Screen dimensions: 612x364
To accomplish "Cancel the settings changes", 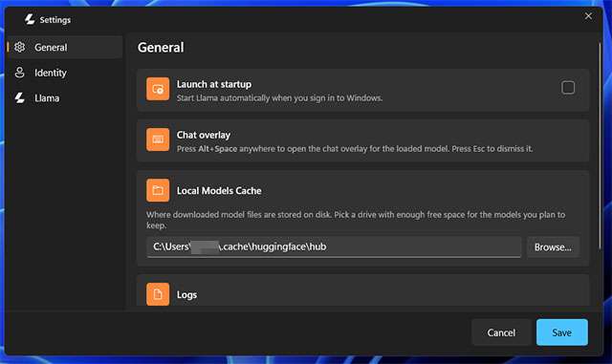I will pyautogui.click(x=501, y=332).
